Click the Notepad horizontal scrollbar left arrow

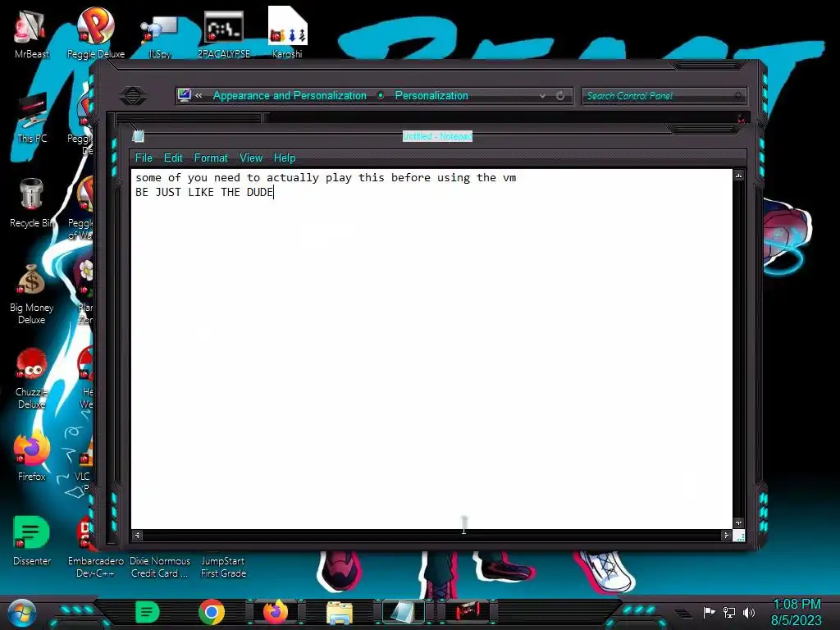137,535
